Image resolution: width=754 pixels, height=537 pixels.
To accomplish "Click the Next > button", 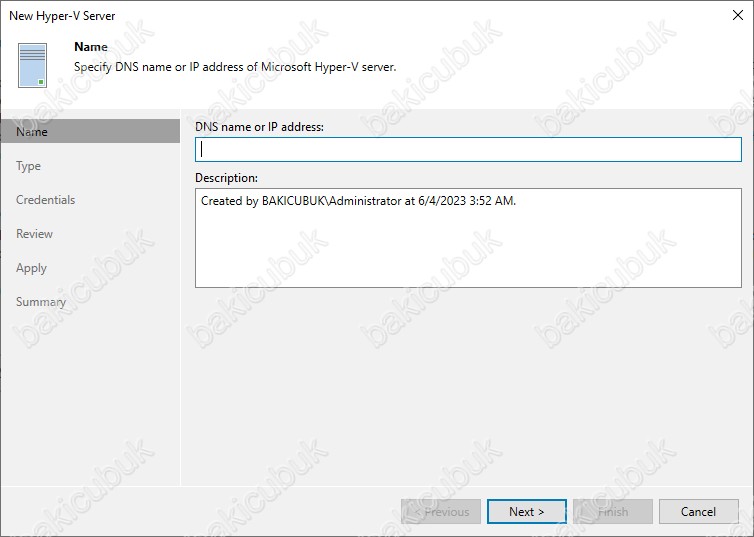I will pos(527,512).
